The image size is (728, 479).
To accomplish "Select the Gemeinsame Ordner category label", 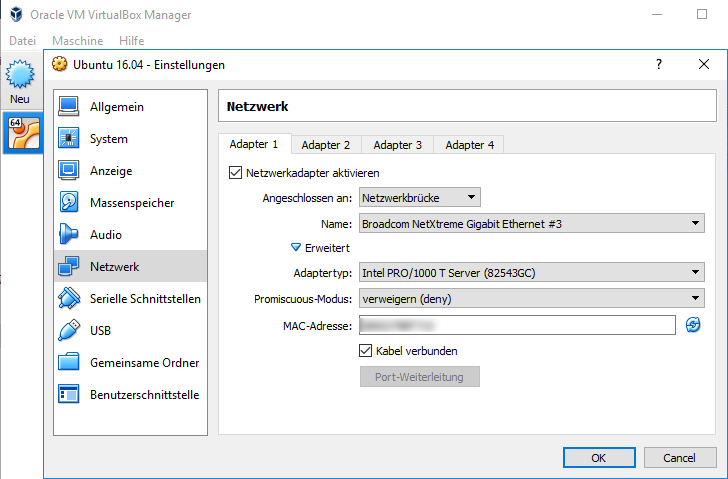I will (145, 362).
